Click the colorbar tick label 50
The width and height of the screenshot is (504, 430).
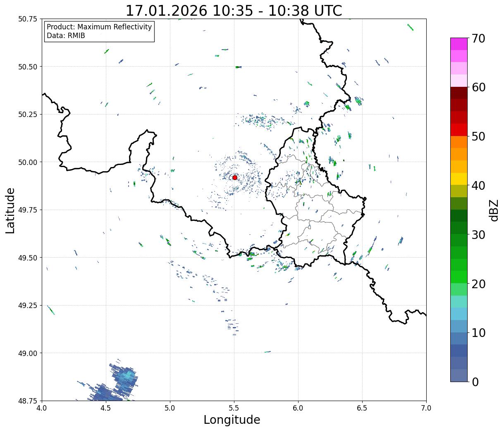pyautogui.click(x=479, y=136)
